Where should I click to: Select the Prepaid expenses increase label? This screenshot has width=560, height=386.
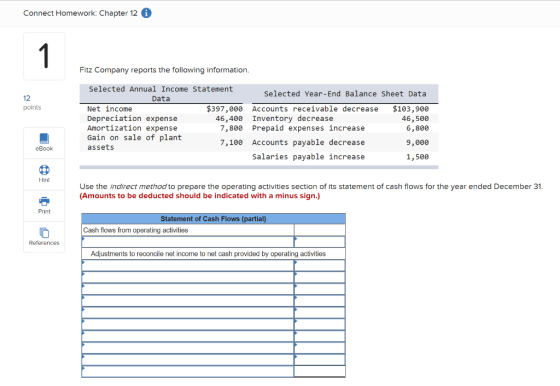point(308,128)
